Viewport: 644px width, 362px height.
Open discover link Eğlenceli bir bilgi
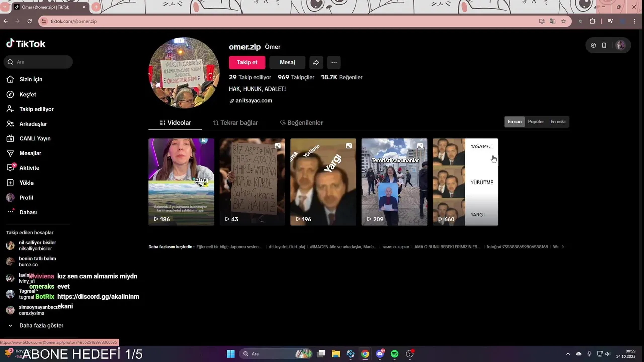(x=229, y=247)
